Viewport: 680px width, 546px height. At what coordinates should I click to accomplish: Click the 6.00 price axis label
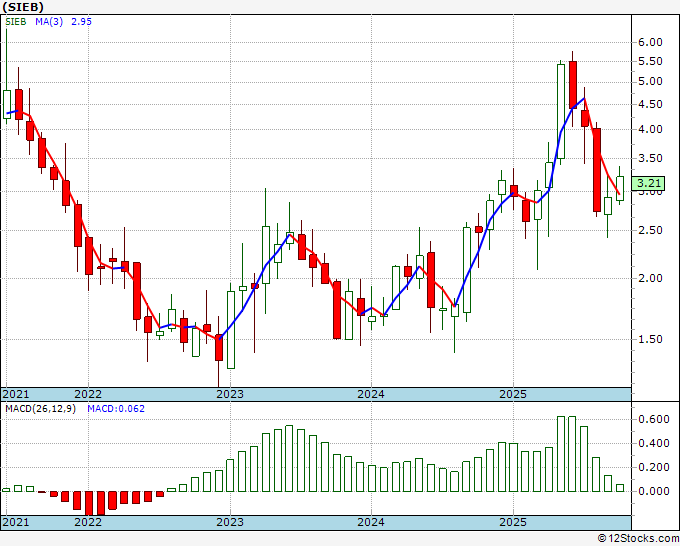click(651, 42)
